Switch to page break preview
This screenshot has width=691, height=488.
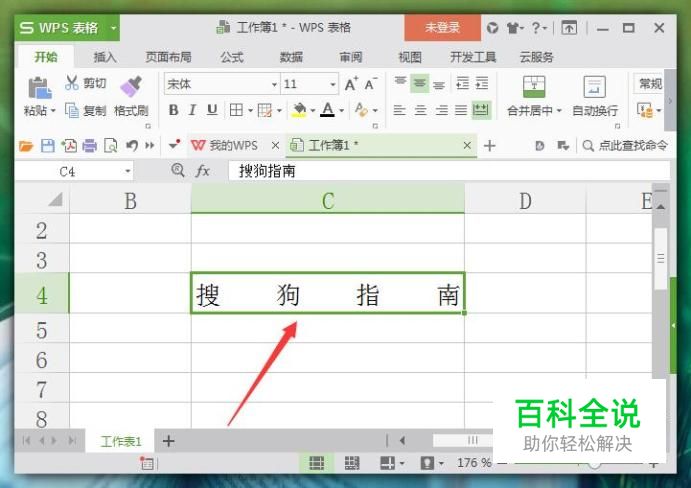point(352,463)
